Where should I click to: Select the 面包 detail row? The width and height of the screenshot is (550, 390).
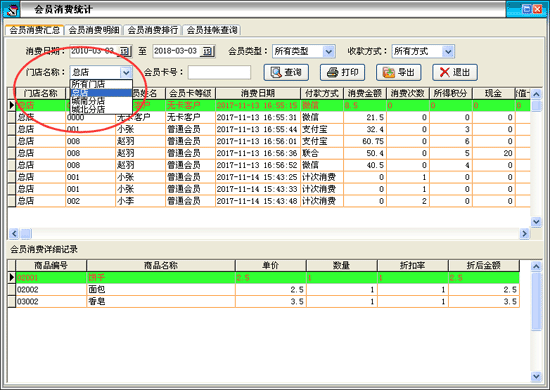tap(263, 290)
